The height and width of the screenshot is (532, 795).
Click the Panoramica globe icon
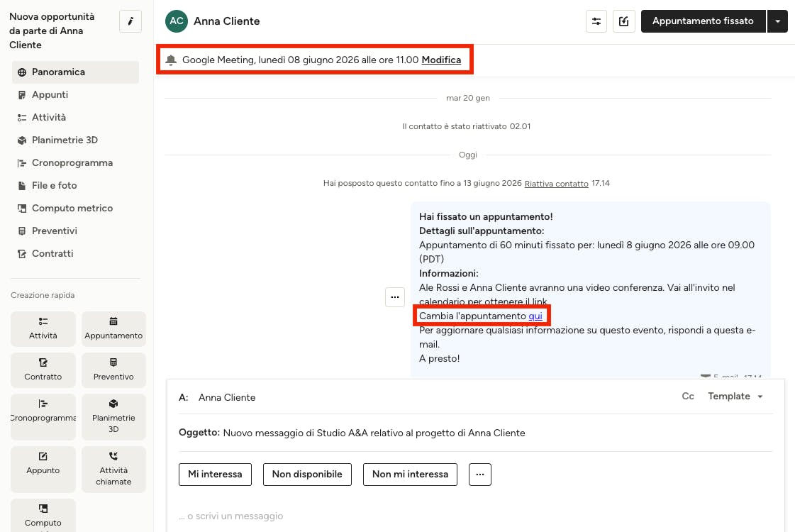point(22,72)
